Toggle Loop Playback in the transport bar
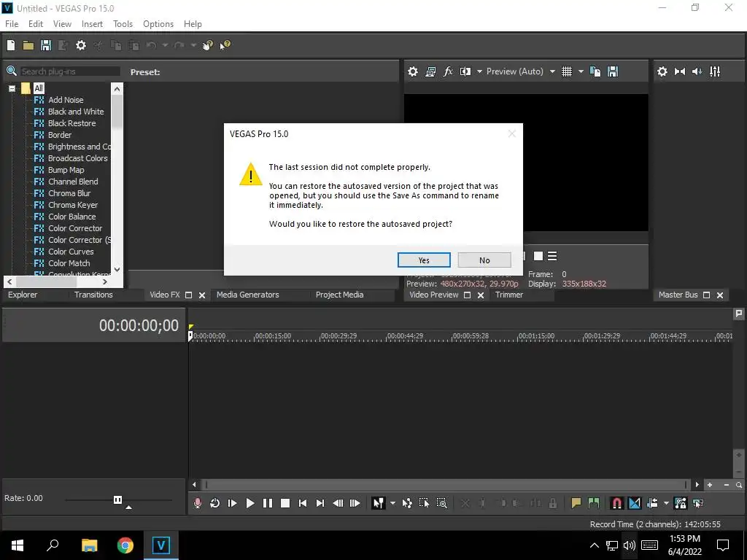Image resolution: width=747 pixels, height=560 pixels. (x=215, y=503)
